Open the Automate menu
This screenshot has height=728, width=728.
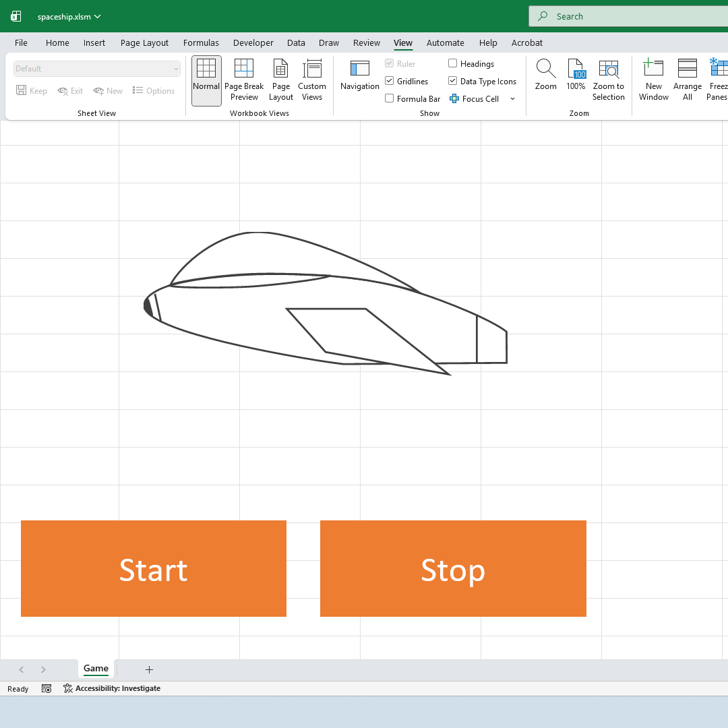[x=445, y=42]
